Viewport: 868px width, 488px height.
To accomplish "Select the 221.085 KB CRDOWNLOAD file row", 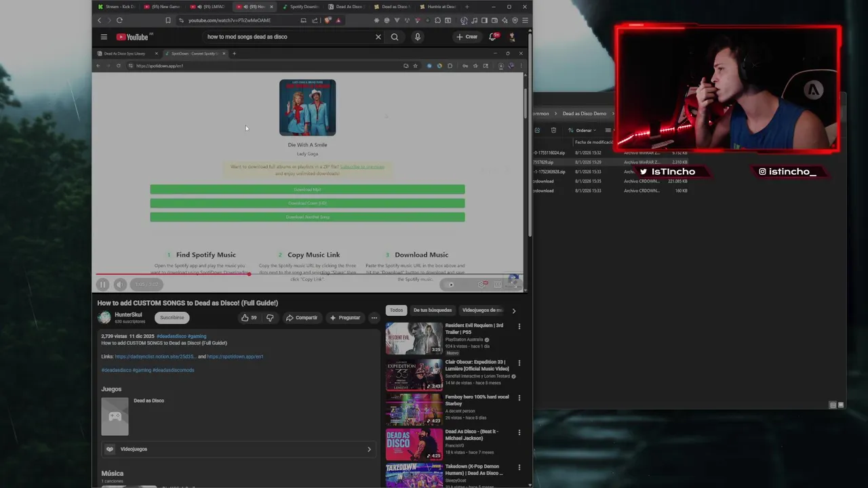I will 612,181.
